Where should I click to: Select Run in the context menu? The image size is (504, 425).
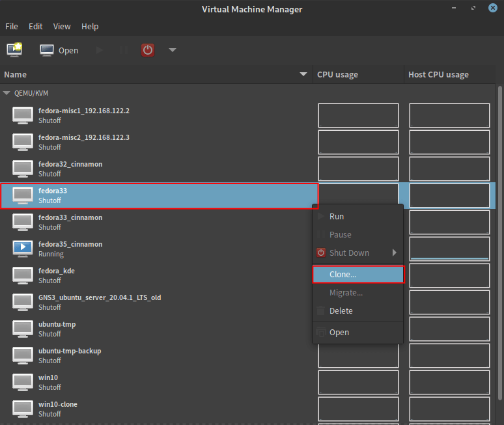pyautogui.click(x=357, y=217)
